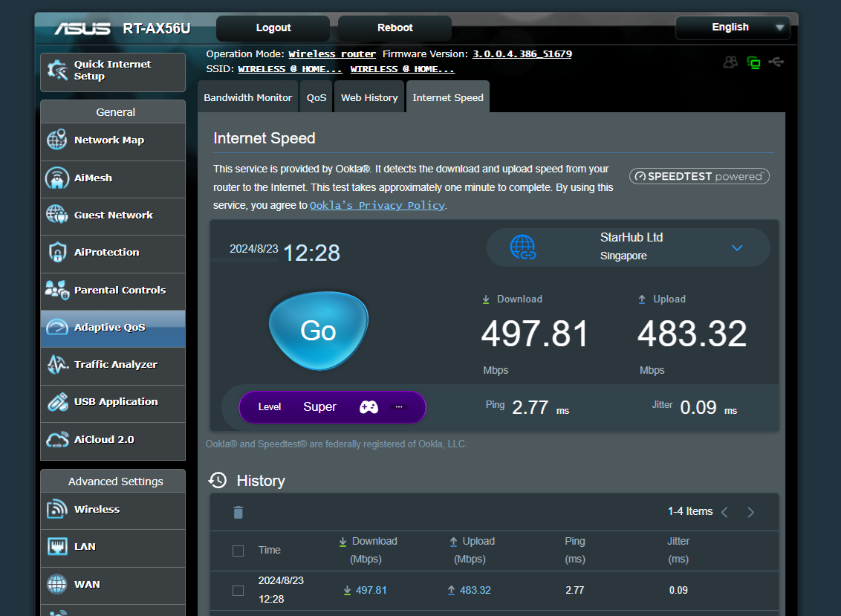This screenshot has width=841, height=616.
Task: Switch to QoS tab
Action: coord(316,97)
